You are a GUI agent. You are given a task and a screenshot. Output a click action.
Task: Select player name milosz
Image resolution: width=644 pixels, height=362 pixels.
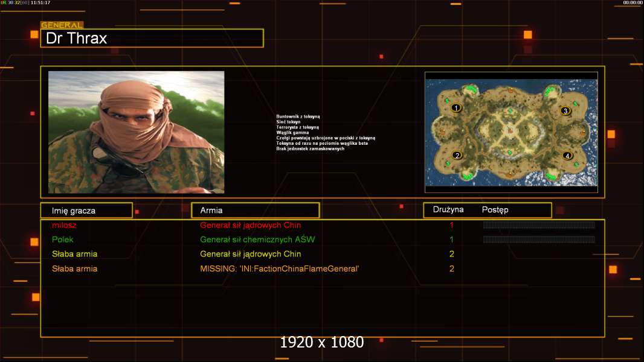tap(64, 225)
